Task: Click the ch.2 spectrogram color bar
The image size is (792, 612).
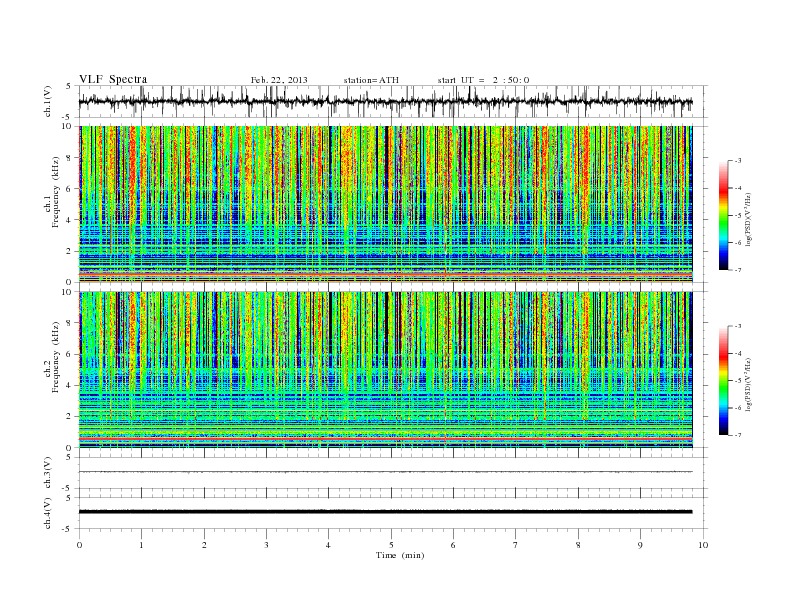Action: (723, 381)
